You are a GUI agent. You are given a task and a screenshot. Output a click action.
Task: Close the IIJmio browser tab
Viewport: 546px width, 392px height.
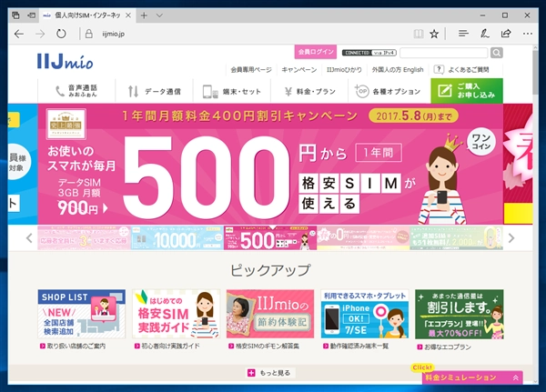(128, 15)
